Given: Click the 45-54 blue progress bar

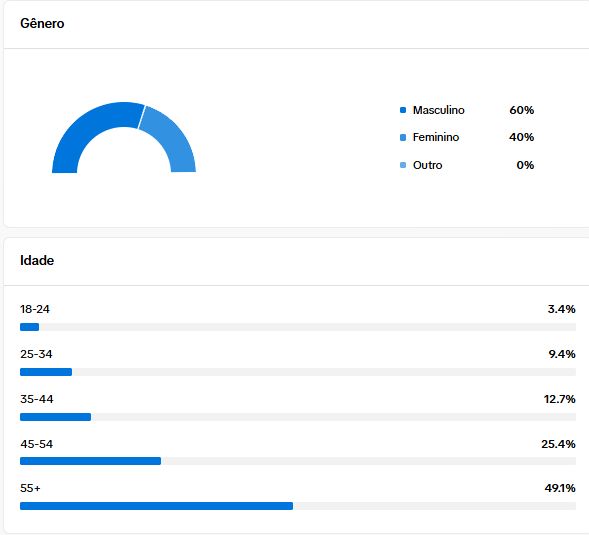Looking at the screenshot, I should [90, 461].
